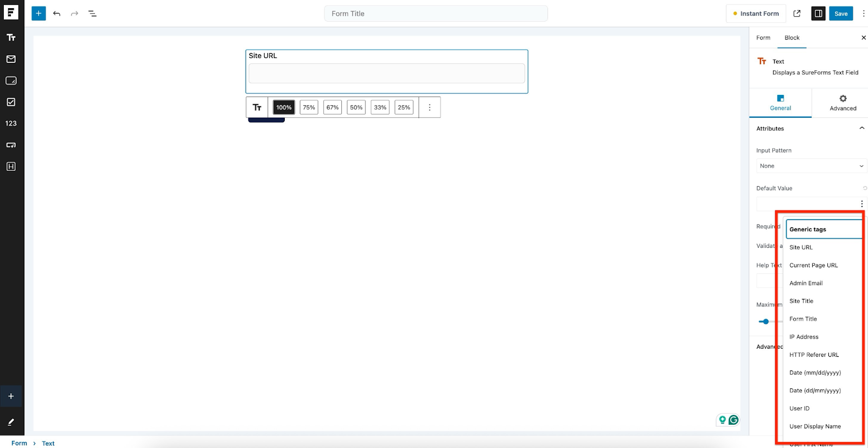868x448 pixels.
Task: Set field width to 50%
Action: (x=356, y=107)
